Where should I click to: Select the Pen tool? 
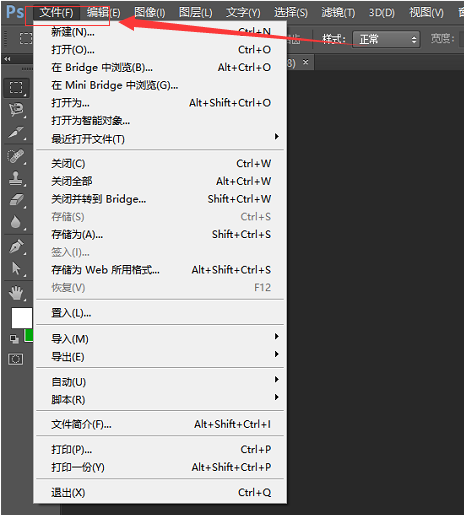16,247
